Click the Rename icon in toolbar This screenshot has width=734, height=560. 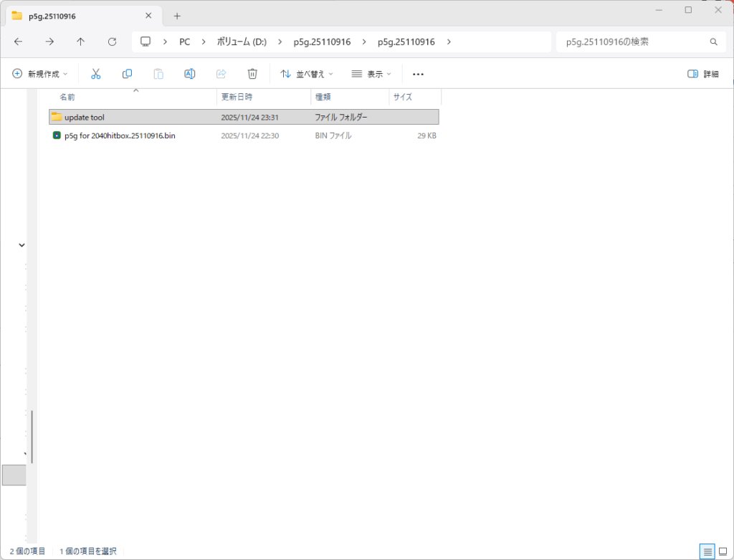pyautogui.click(x=190, y=74)
